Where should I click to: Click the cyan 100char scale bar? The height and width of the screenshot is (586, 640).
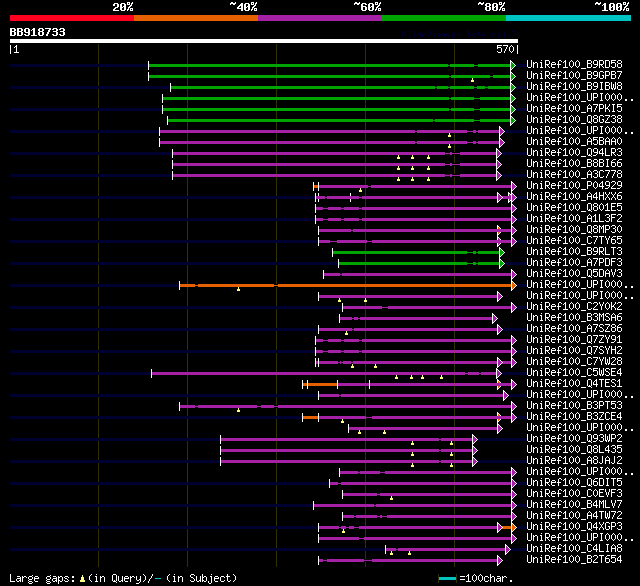pyautogui.click(x=447, y=578)
